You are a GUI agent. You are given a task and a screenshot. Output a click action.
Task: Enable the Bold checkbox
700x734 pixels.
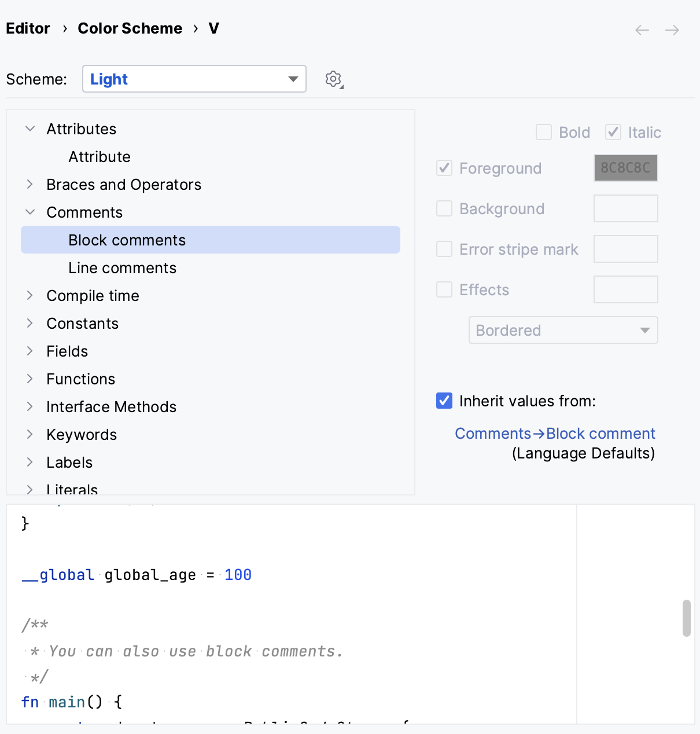click(544, 132)
